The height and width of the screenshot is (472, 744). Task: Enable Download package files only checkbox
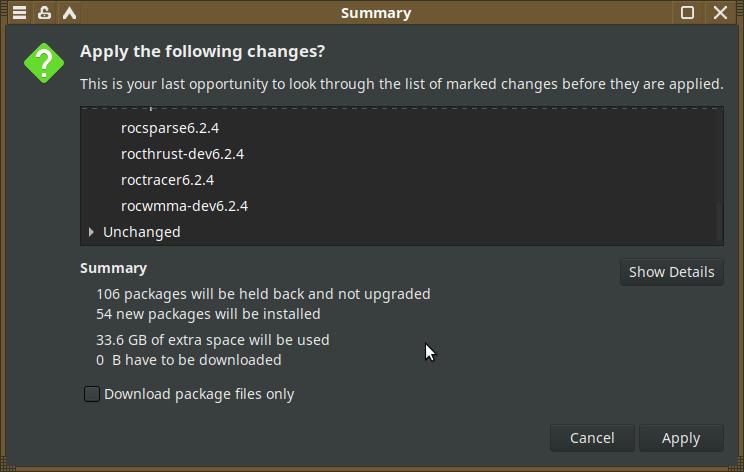(x=92, y=394)
